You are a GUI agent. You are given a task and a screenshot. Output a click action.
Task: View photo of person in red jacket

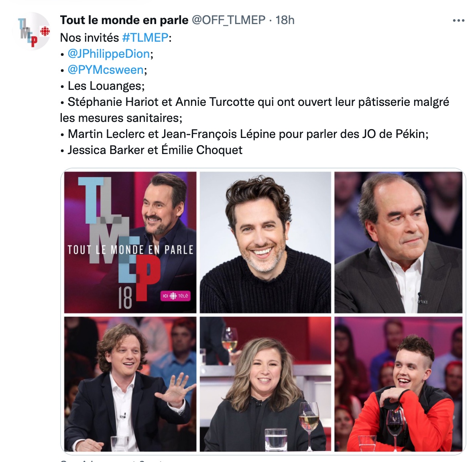(398, 384)
